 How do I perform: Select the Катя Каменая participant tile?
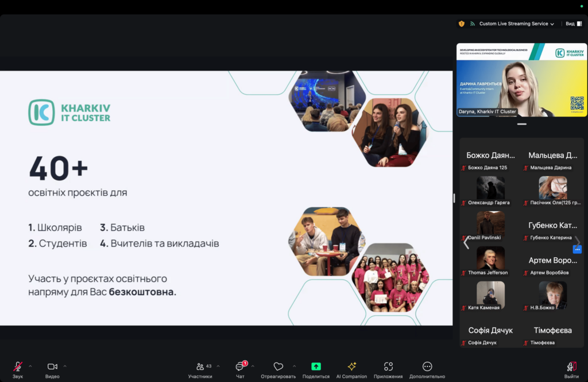click(490, 296)
